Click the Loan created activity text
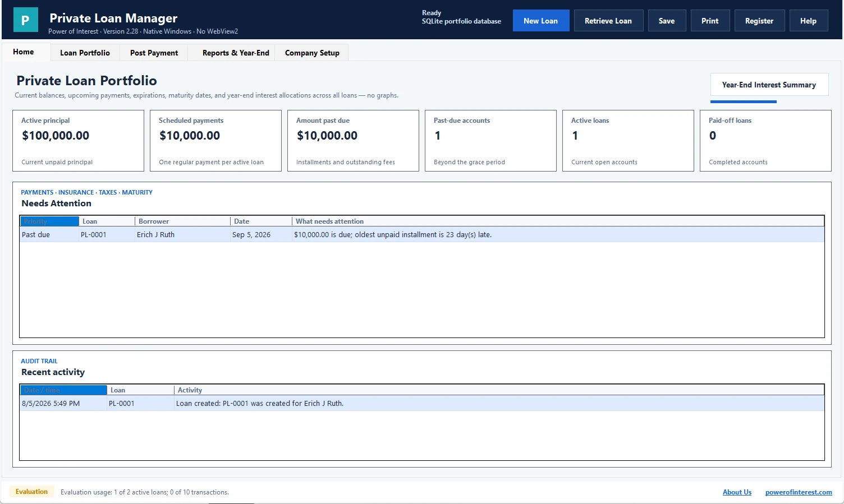844x504 pixels. click(x=260, y=404)
